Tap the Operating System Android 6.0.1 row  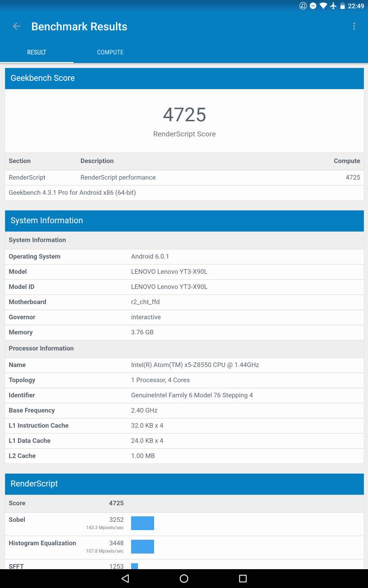184,256
